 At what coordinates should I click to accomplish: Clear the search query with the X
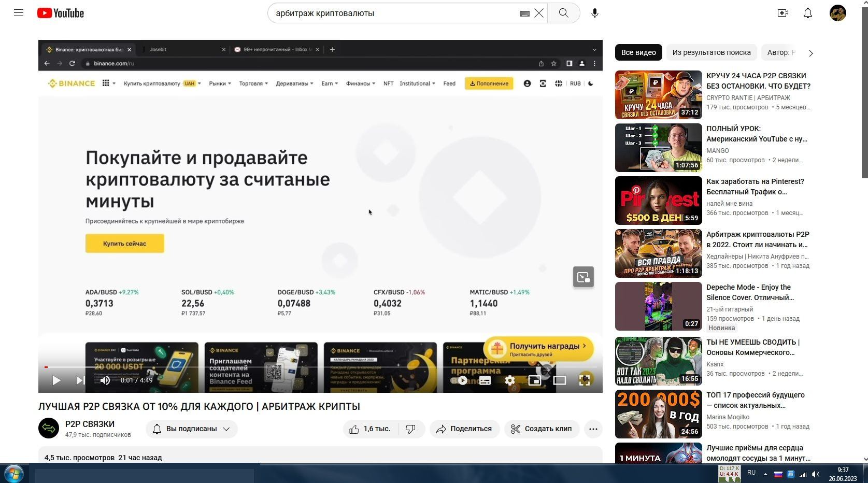point(539,13)
